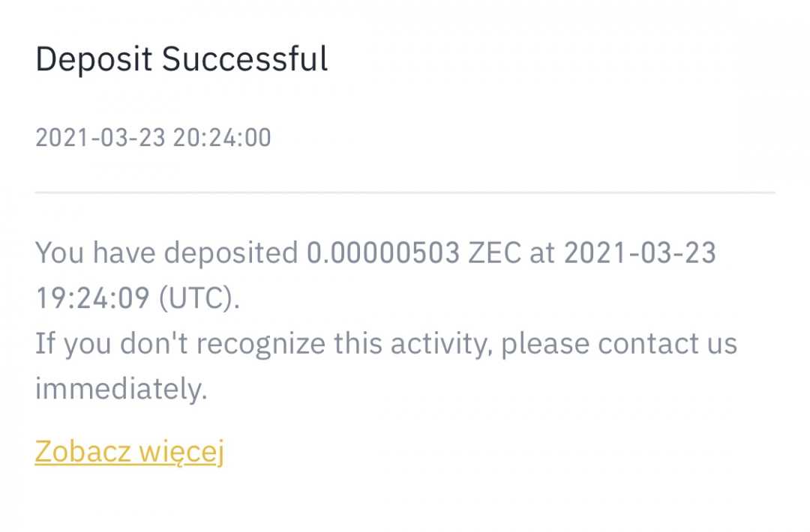Click the Zobacz więcej link
The image size is (810, 532).
(129, 452)
